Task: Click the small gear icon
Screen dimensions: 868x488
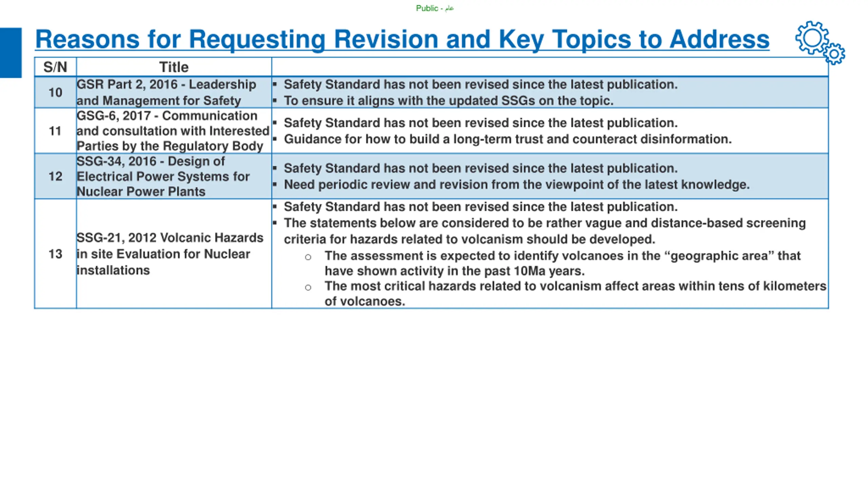Action: coord(834,54)
